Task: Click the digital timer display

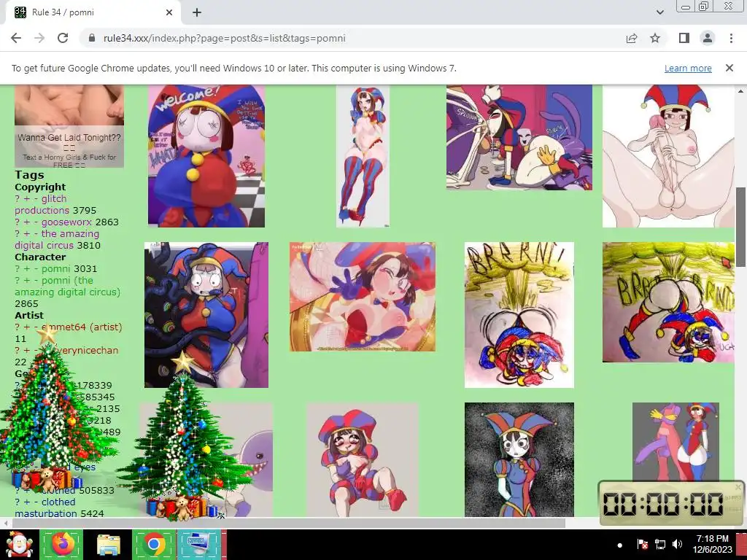Action: 664,505
